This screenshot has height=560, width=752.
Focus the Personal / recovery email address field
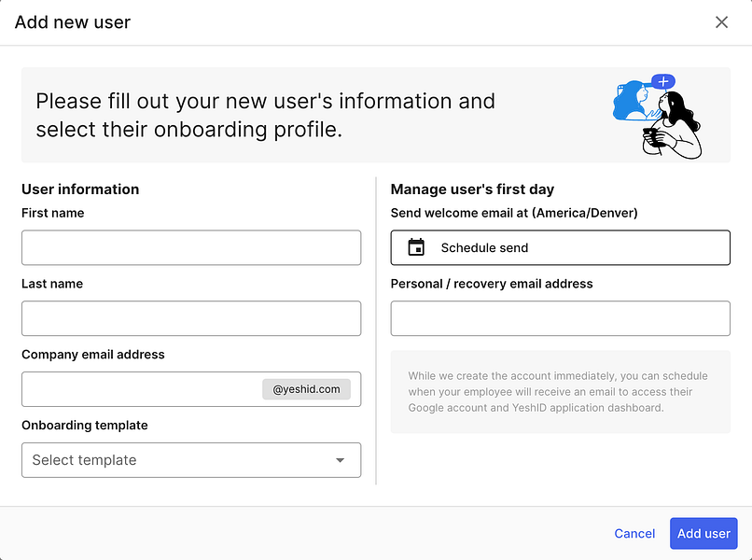pyautogui.click(x=560, y=318)
